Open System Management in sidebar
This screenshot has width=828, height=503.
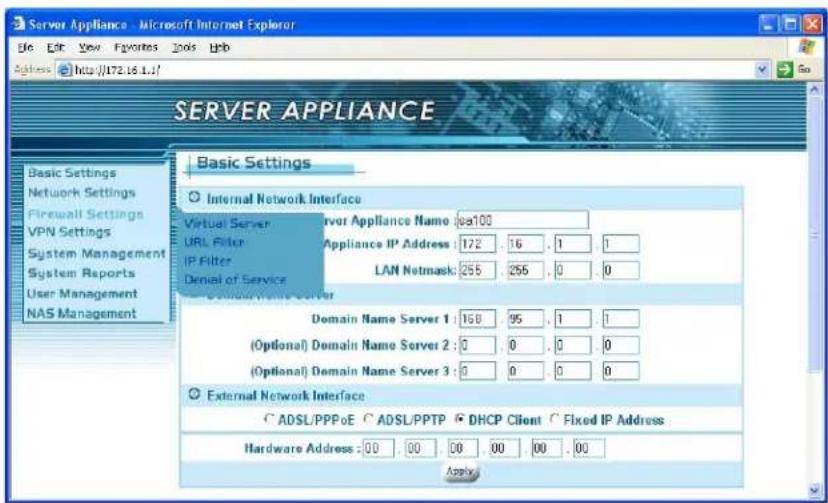[97, 253]
